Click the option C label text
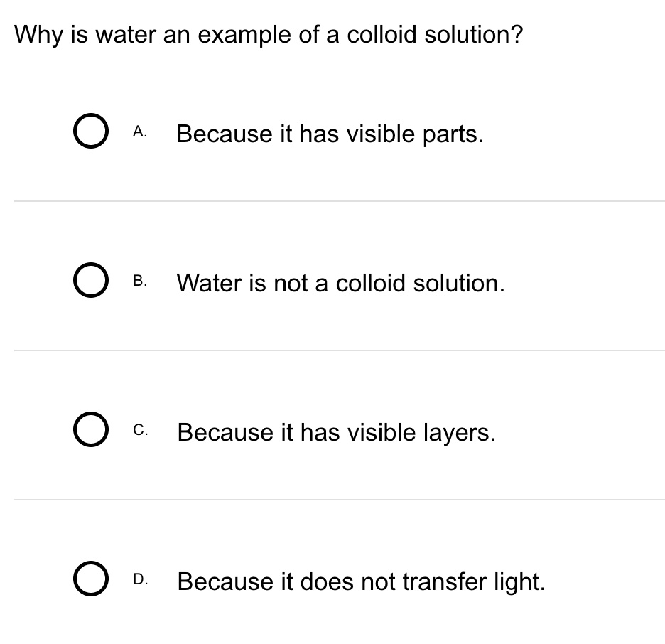The image size is (665, 644). point(140,429)
